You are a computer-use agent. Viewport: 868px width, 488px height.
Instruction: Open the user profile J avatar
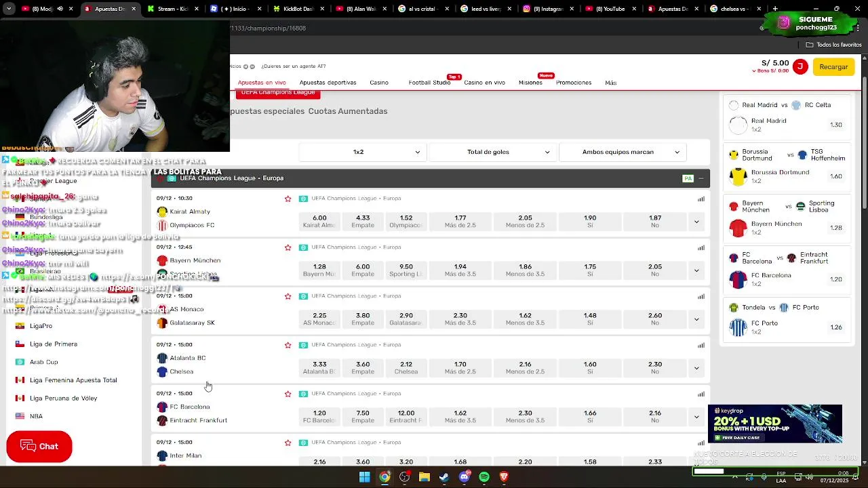pyautogui.click(x=800, y=66)
